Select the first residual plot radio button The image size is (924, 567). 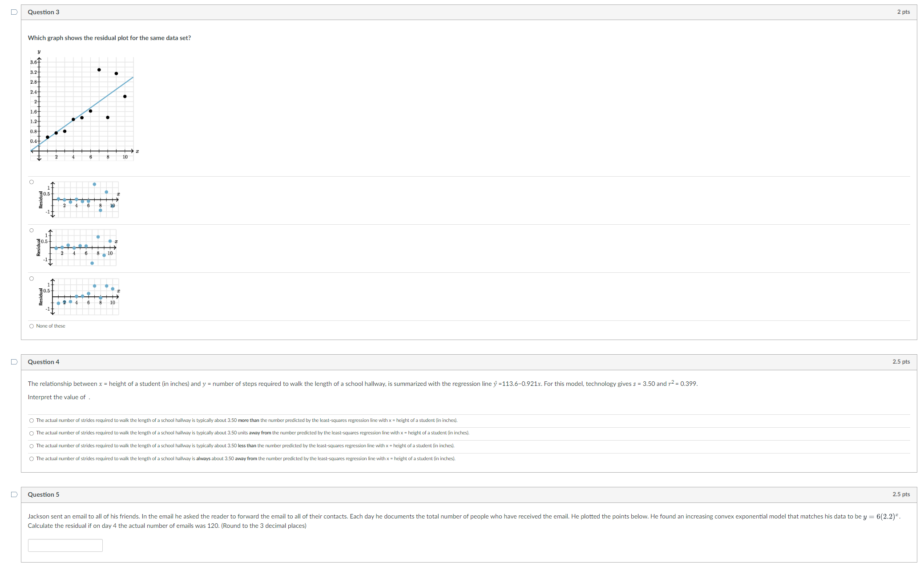(x=32, y=182)
